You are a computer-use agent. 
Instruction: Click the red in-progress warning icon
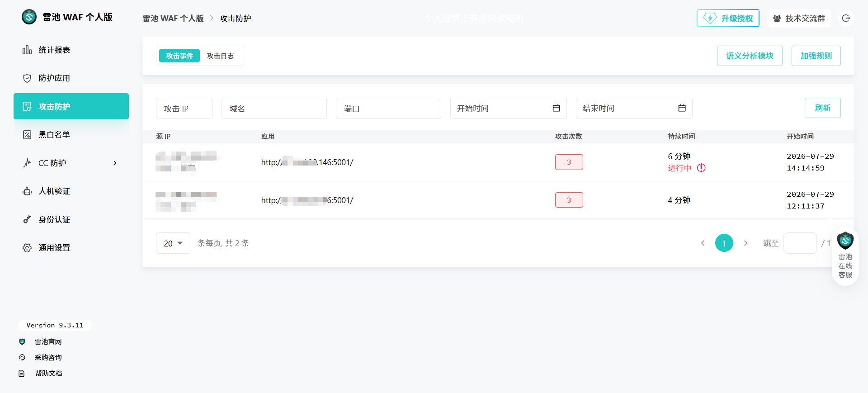coord(701,168)
